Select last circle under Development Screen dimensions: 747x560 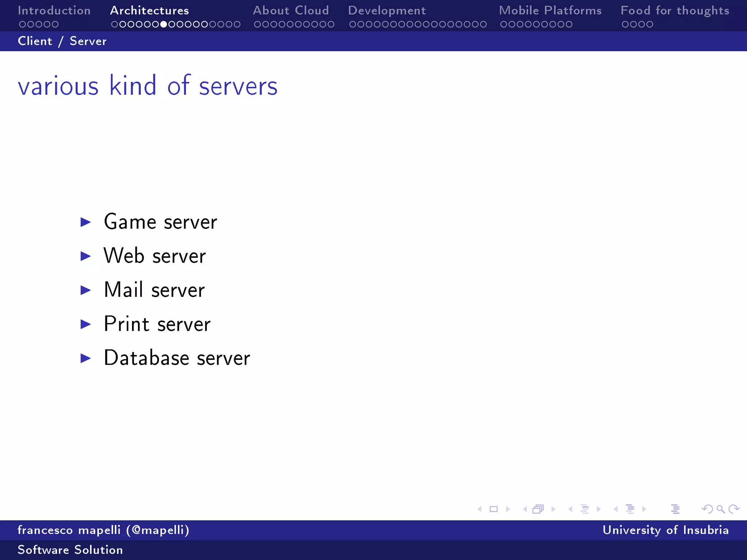tap(483, 24)
